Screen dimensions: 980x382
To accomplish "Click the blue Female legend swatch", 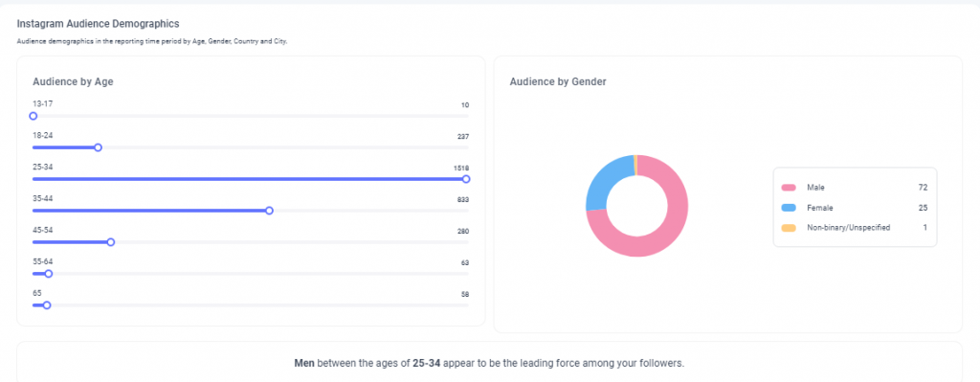I will point(789,208).
